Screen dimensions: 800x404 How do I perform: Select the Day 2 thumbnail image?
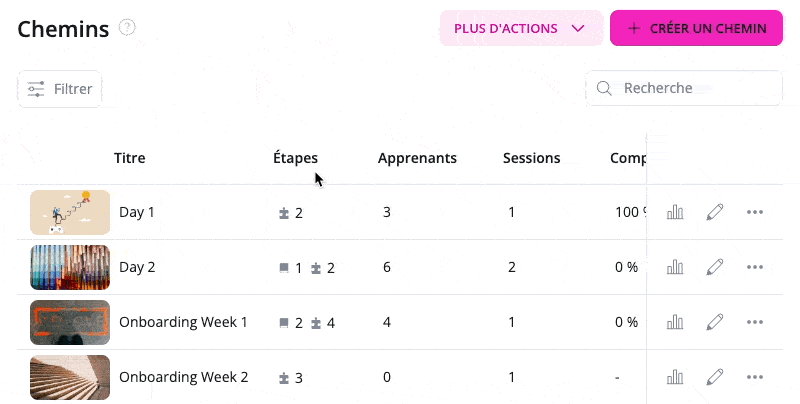pyautogui.click(x=70, y=267)
